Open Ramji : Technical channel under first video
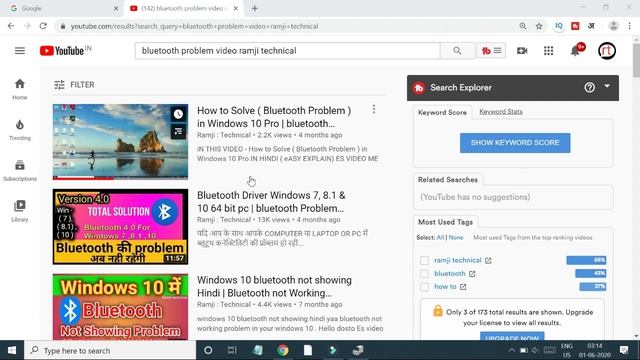The width and height of the screenshot is (640, 360). pyautogui.click(x=224, y=135)
